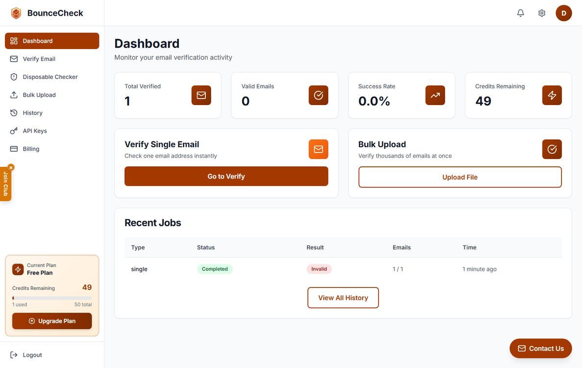
Task: Click the Current Plan lightning icon
Action: (18, 269)
